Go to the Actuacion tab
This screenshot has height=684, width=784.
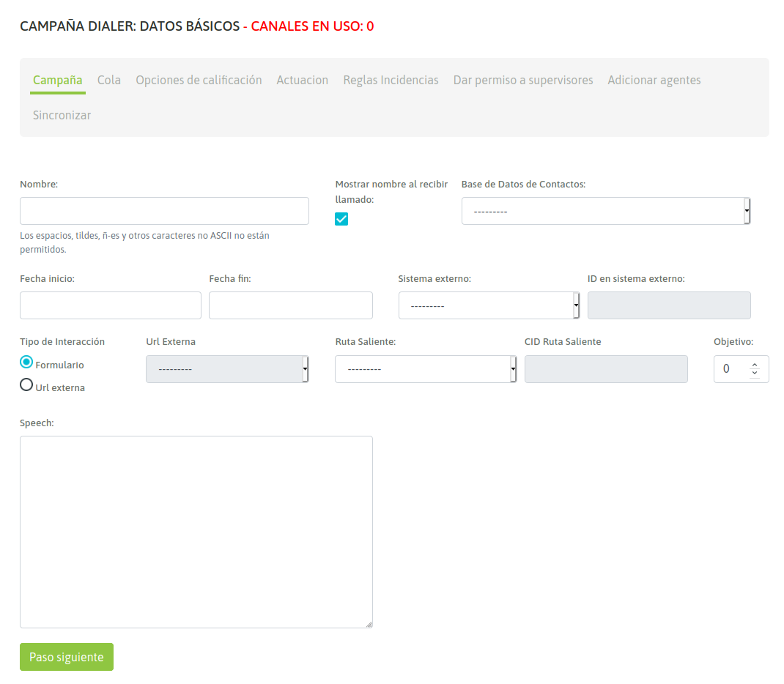click(x=302, y=80)
